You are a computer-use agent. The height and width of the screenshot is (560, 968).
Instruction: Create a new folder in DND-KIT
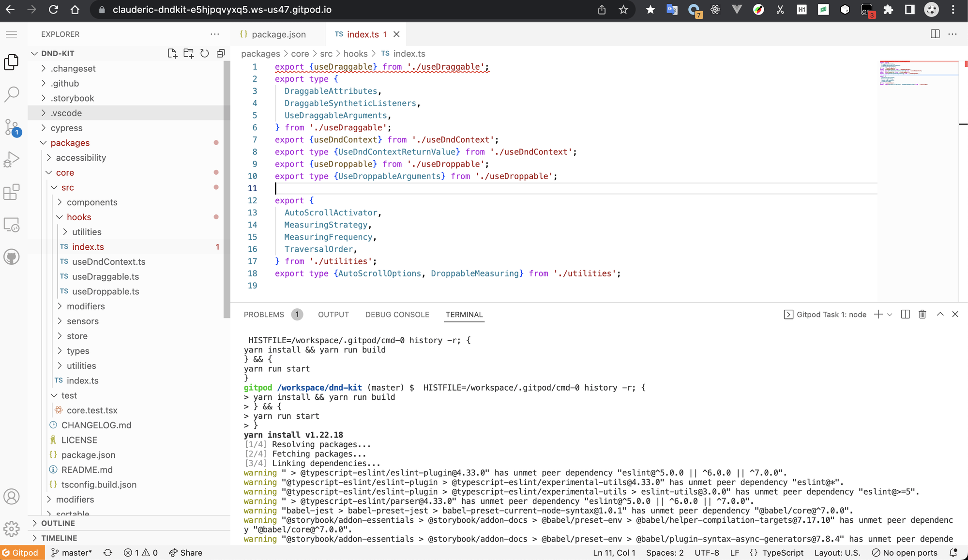(189, 53)
